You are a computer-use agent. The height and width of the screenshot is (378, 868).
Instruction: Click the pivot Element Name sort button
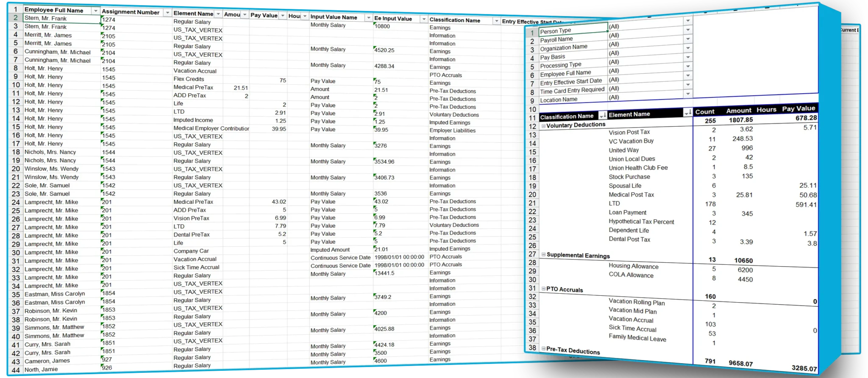point(687,113)
